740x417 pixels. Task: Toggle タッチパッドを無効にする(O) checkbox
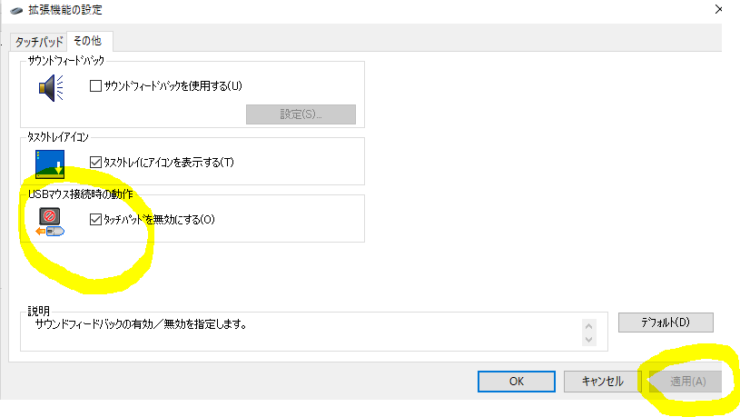click(97, 220)
